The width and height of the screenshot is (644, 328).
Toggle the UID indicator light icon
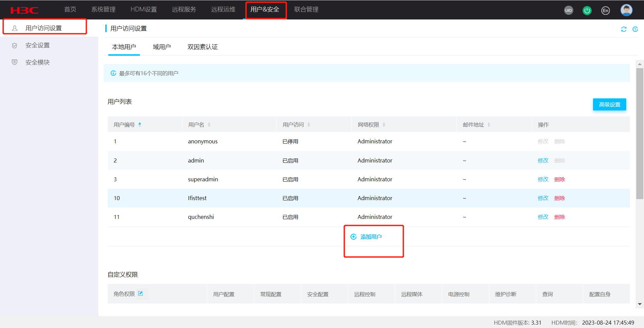pos(569,10)
